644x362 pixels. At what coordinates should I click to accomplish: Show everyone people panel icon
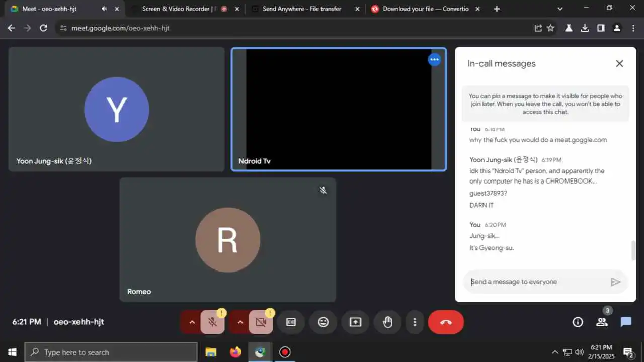click(x=602, y=322)
